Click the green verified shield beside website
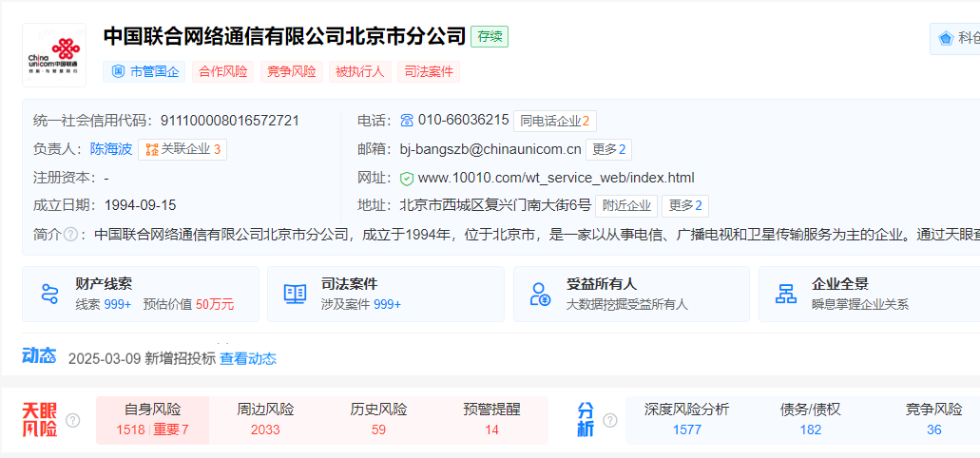The width and height of the screenshot is (980, 458). coord(407,178)
